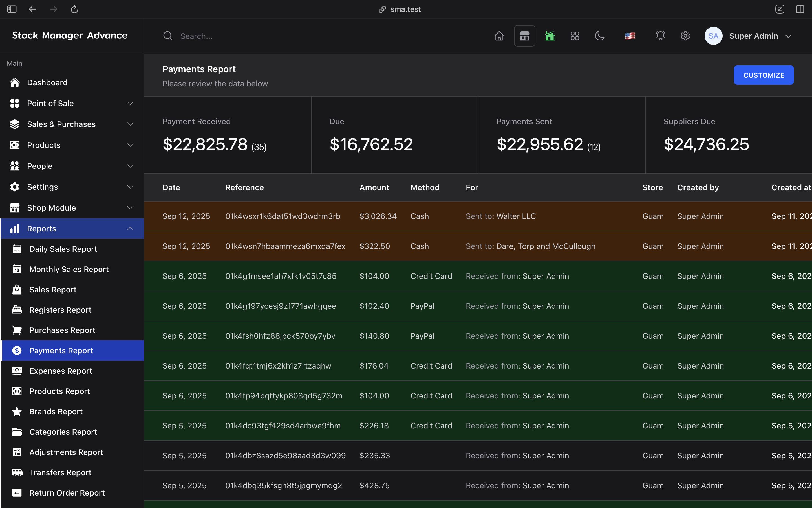Click the Registers Report register icon
The width and height of the screenshot is (812, 508).
click(17, 310)
